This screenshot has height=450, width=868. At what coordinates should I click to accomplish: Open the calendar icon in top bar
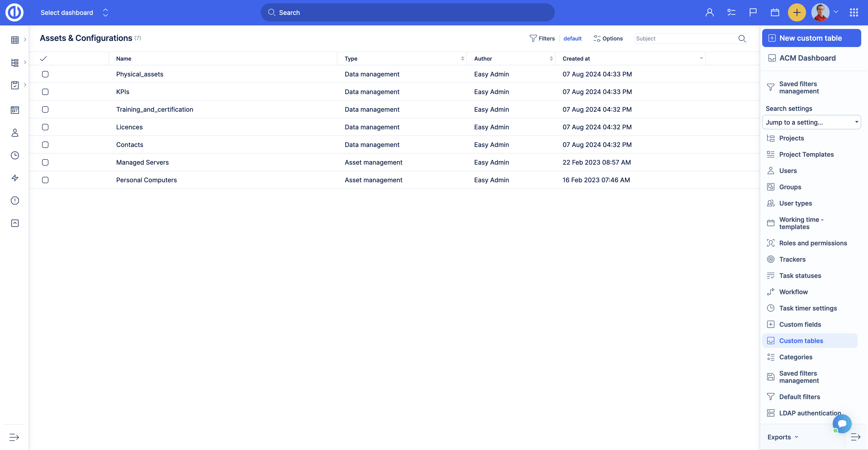(x=775, y=13)
